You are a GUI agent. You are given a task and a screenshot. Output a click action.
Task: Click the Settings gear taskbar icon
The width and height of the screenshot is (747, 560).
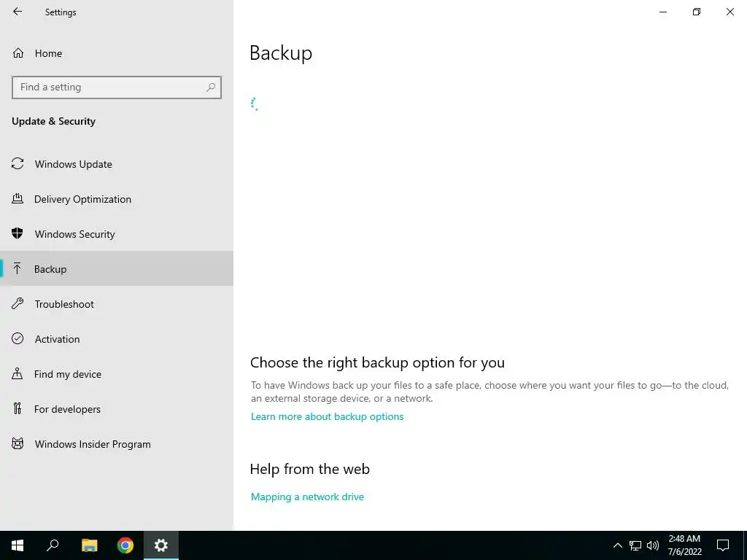[161, 545]
